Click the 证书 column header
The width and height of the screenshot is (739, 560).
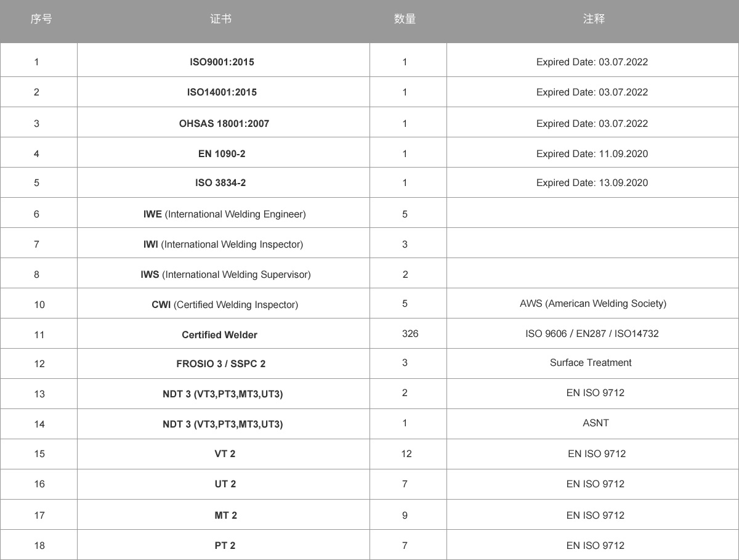point(220,19)
